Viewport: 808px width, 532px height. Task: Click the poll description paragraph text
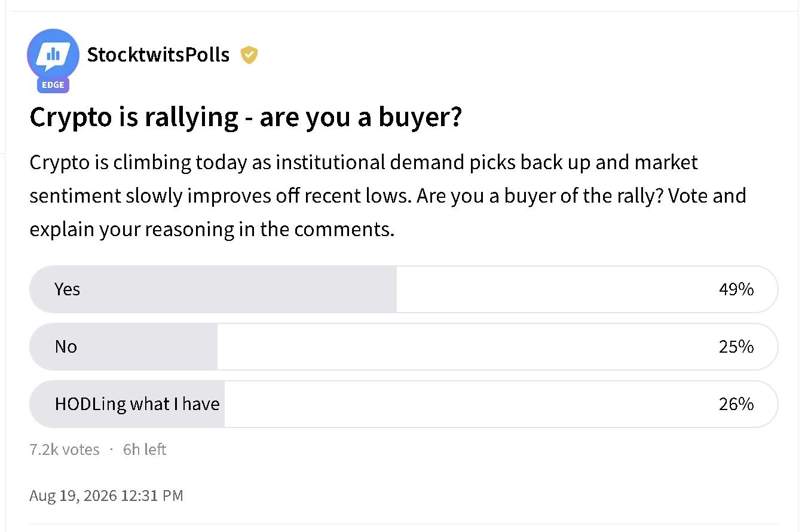click(388, 195)
